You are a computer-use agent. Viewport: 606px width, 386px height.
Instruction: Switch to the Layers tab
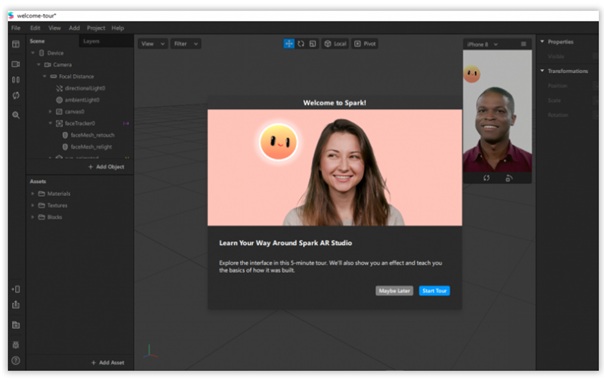92,41
